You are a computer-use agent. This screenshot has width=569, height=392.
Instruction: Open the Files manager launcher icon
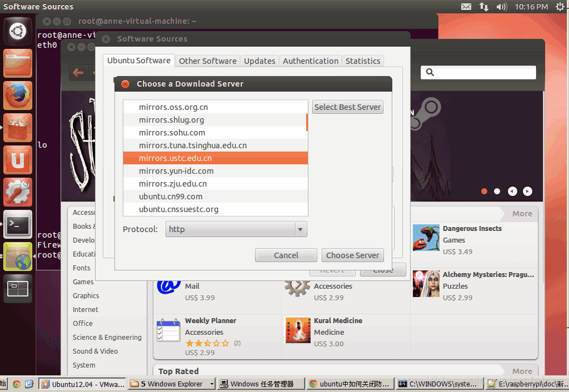17,63
